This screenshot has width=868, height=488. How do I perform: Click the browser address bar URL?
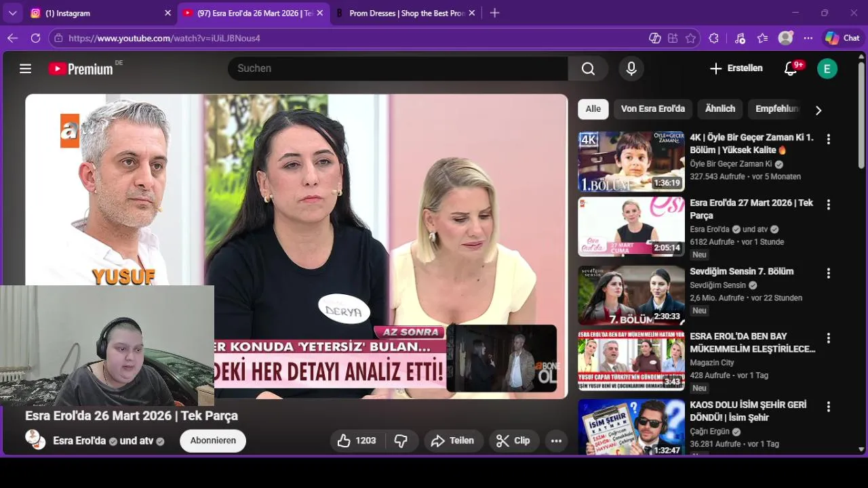pos(165,38)
